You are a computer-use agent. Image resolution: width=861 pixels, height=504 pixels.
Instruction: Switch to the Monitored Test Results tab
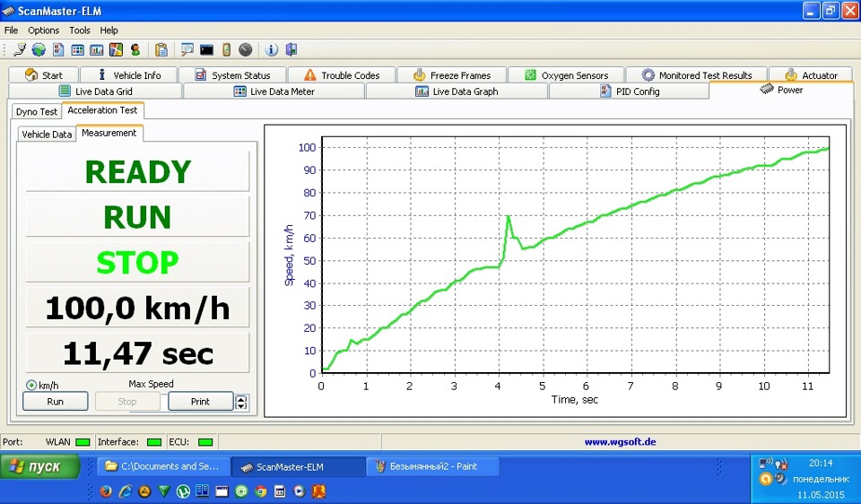coord(696,74)
